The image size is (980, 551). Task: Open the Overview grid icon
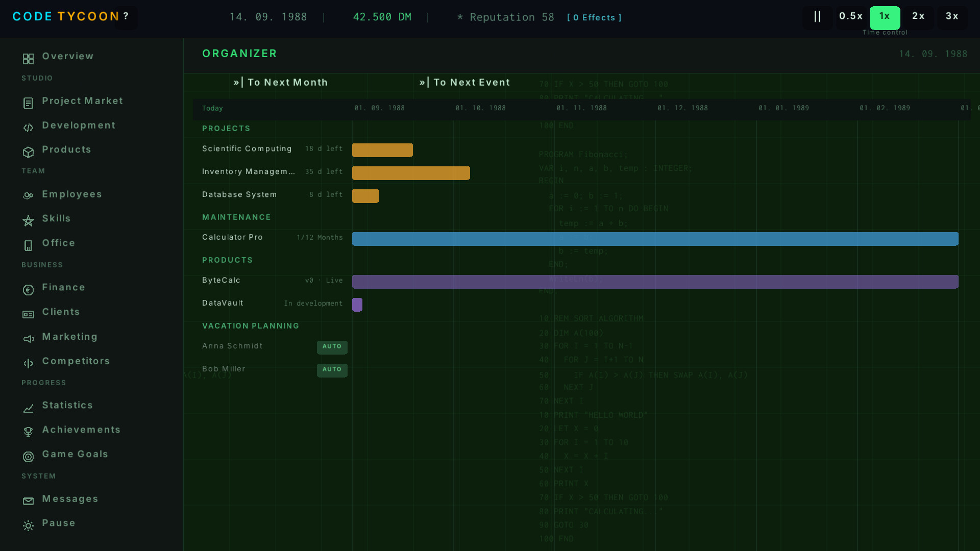(x=28, y=59)
